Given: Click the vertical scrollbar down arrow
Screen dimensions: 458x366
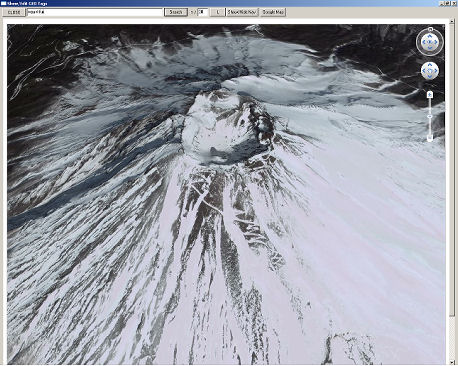Looking at the screenshot, I should click(452, 362).
